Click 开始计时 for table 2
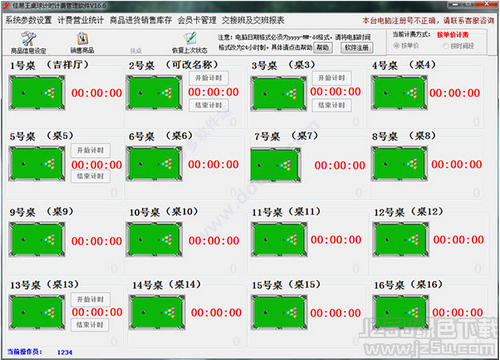This screenshot has width=500, height=360. pyautogui.click(x=209, y=78)
